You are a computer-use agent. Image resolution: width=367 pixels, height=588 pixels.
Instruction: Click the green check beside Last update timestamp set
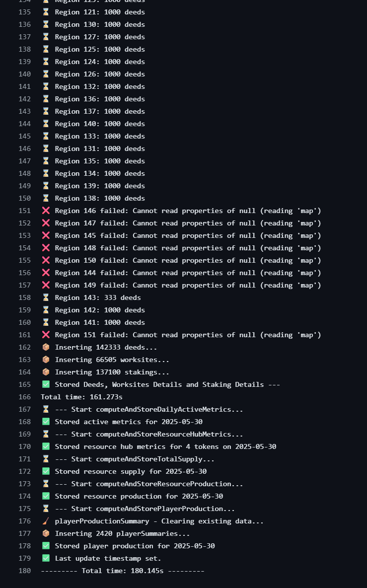(46, 558)
